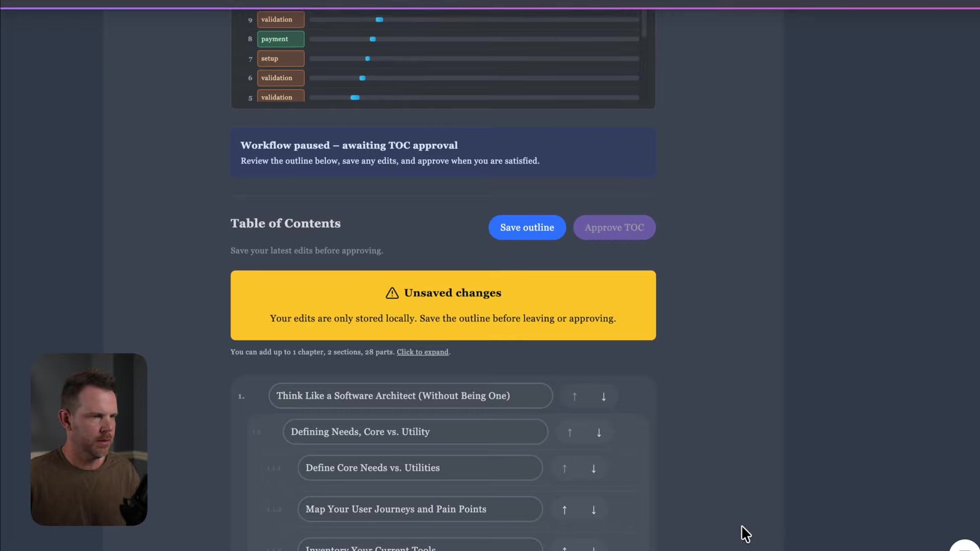The width and height of the screenshot is (980, 551).
Task: Click the blue marker on the row 9 timeline
Action: [x=379, y=19]
